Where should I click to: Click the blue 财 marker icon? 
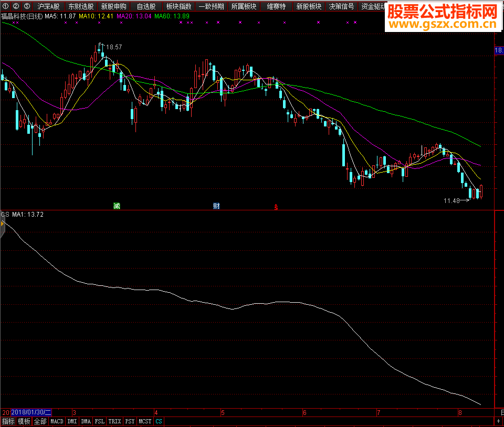[x=216, y=206]
